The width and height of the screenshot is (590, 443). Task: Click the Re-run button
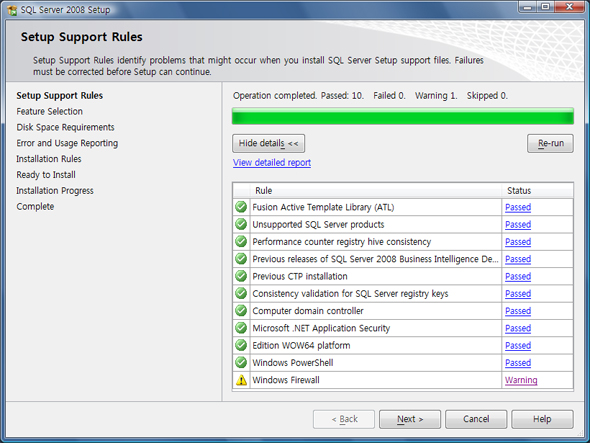point(550,143)
